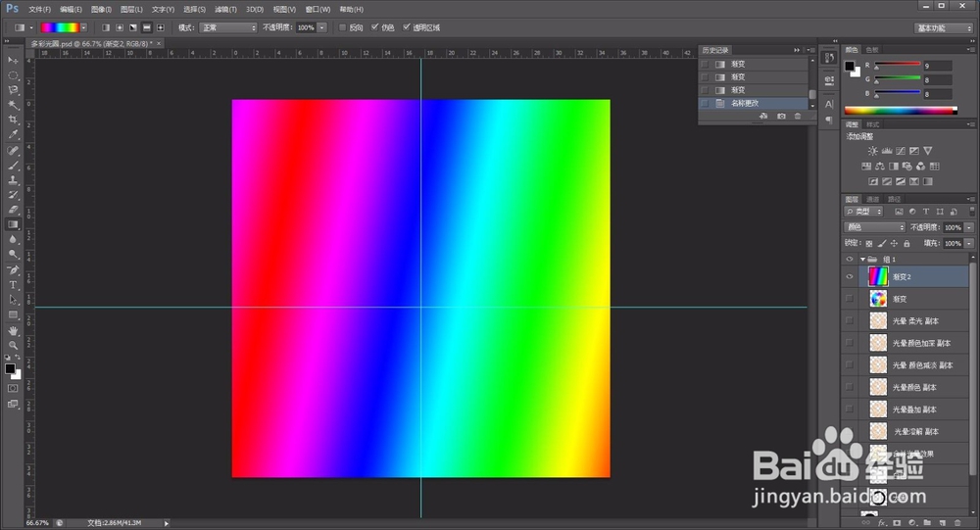Lock transparent pixels icon

click(x=868, y=243)
